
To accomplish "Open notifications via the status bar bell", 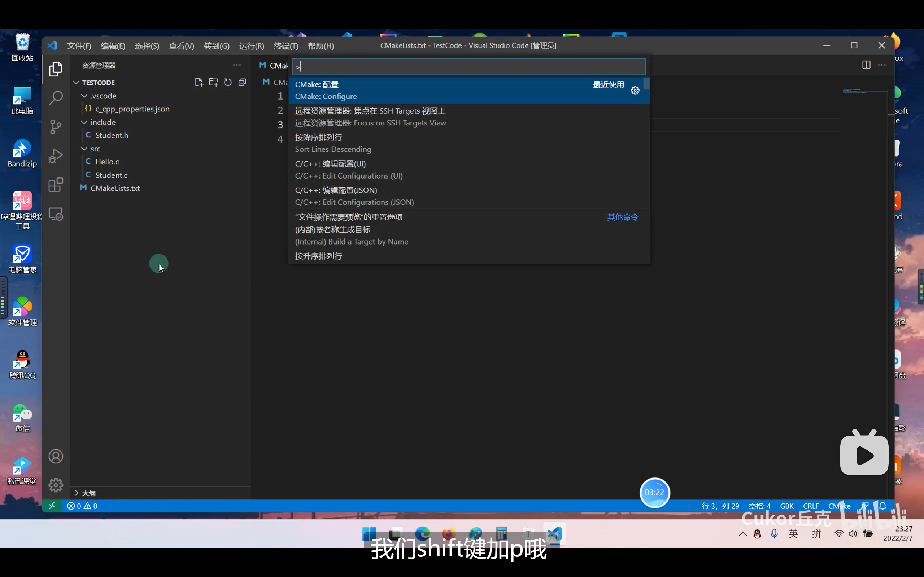I will pyautogui.click(x=882, y=506).
